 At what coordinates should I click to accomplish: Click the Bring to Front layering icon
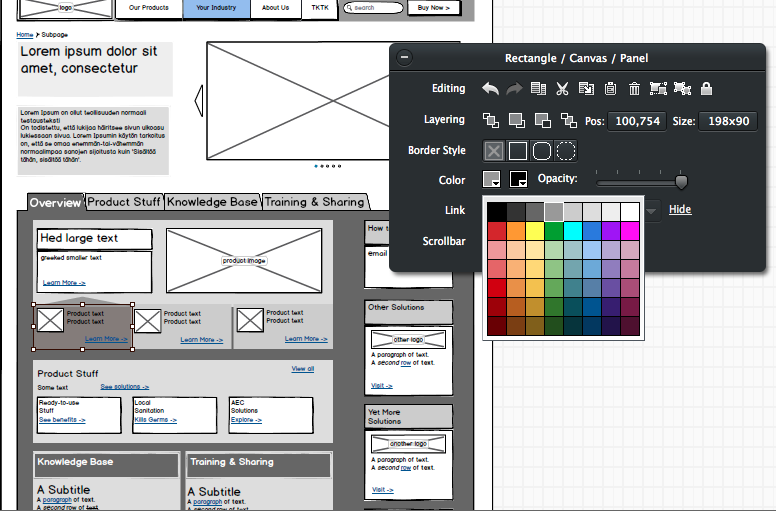(x=491, y=120)
